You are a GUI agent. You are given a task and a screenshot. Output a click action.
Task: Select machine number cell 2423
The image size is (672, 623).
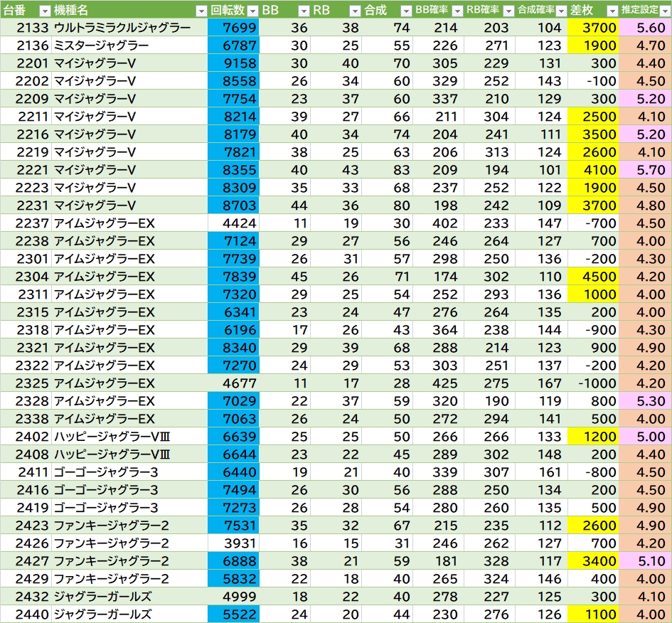coord(26,526)
